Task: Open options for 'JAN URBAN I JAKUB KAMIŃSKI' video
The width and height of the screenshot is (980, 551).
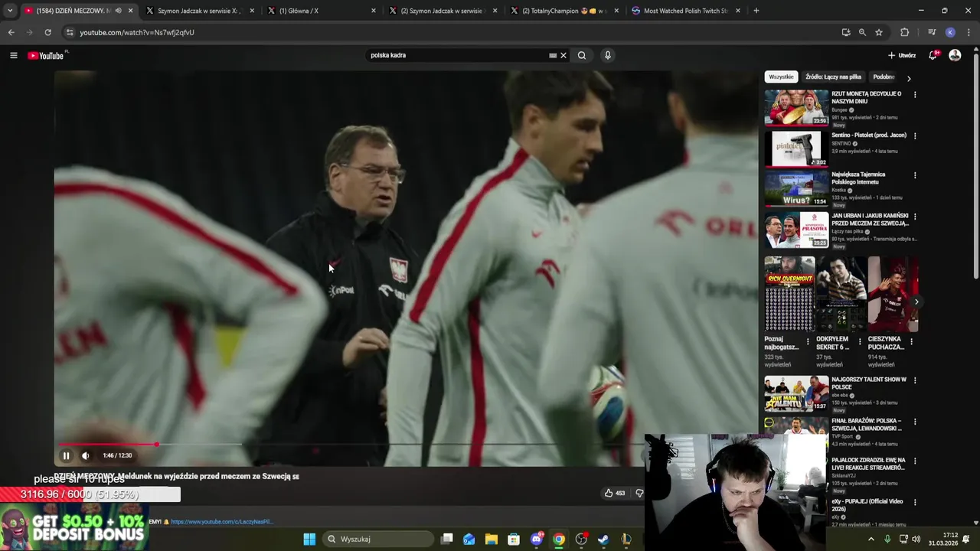Action: 915,217
